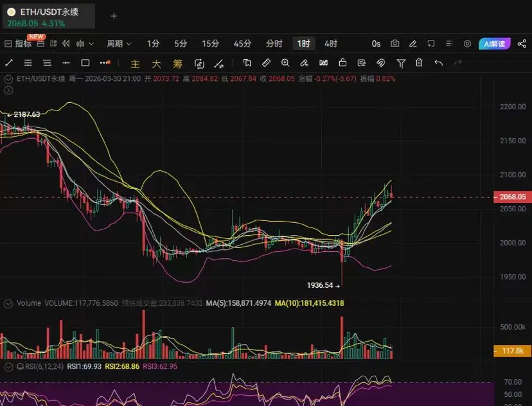Image resolution: width=532 pixels, height=406 pixels.
Task: Collapse the Volume panel chevron
Action: pos(8,304)
